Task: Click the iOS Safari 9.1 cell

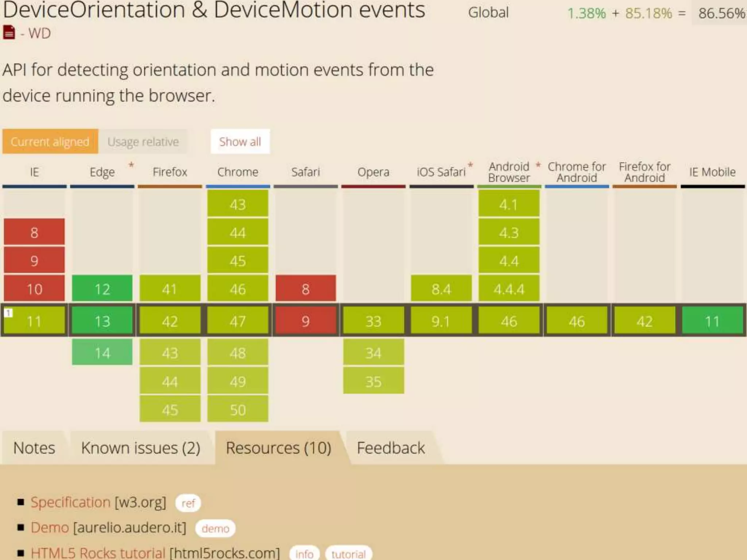Action: tap(441, 321)
